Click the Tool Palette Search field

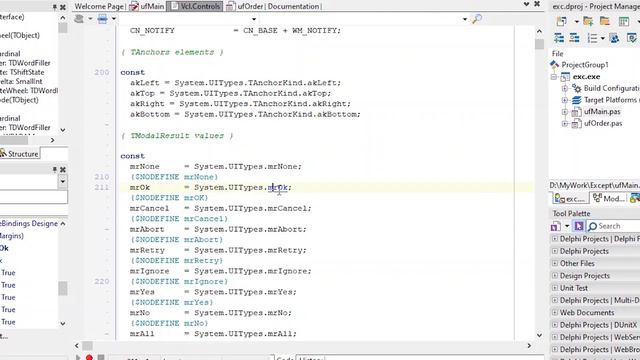(x=613, y=226)
